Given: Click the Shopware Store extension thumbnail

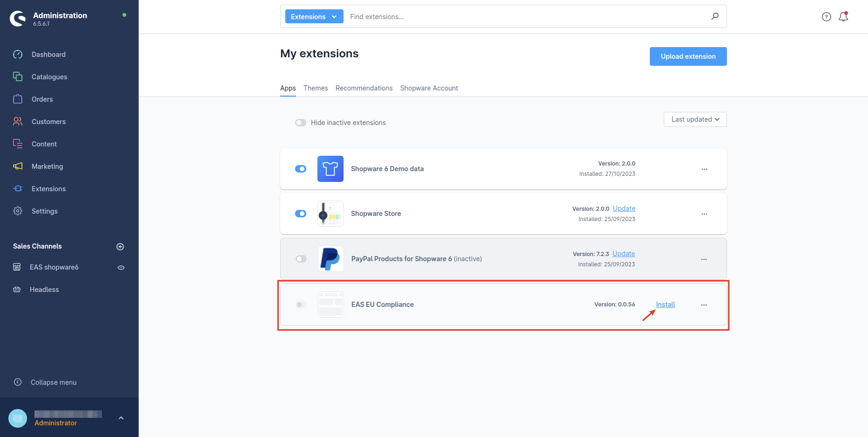Looking at the screenshot, I should [x=331, y=214].
